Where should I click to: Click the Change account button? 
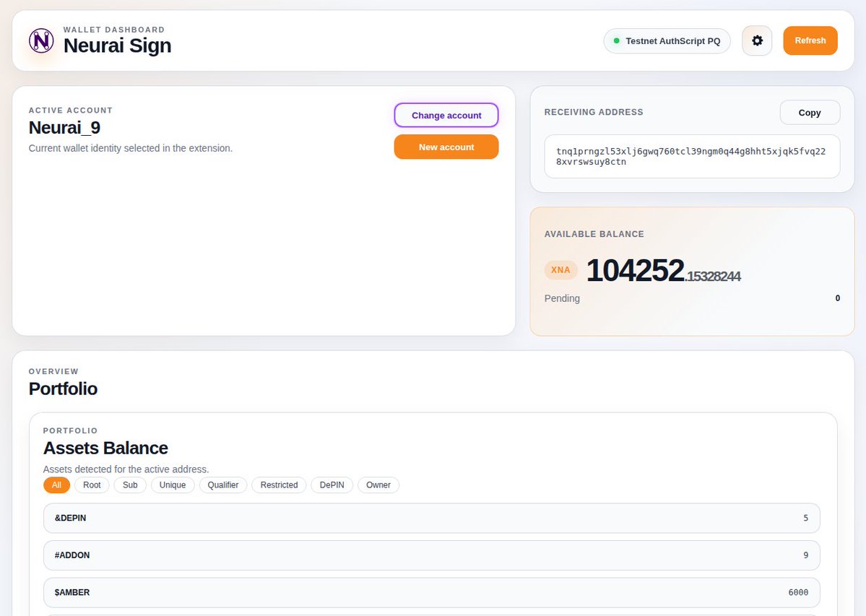tap(446, 116)
